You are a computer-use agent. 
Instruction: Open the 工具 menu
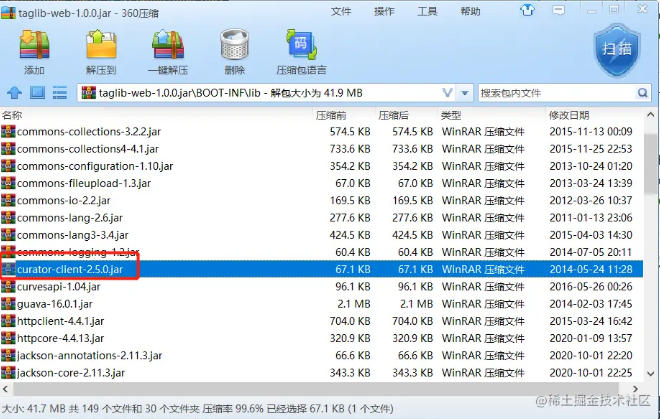tap(427, 11)
